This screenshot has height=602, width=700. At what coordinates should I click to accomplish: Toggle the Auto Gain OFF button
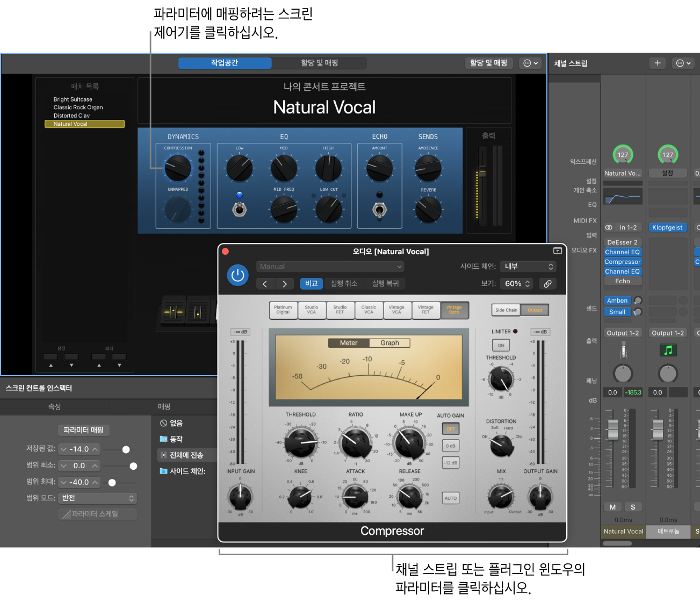point(450,429)
